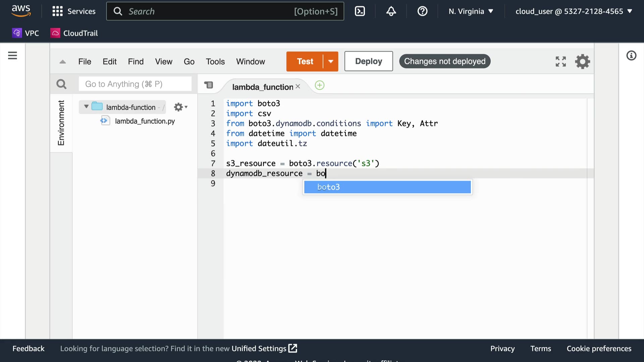The image size is (644, 362).
Task: Open AWS CloudShell icon in top bar
Action: click(x=360, y=11)
